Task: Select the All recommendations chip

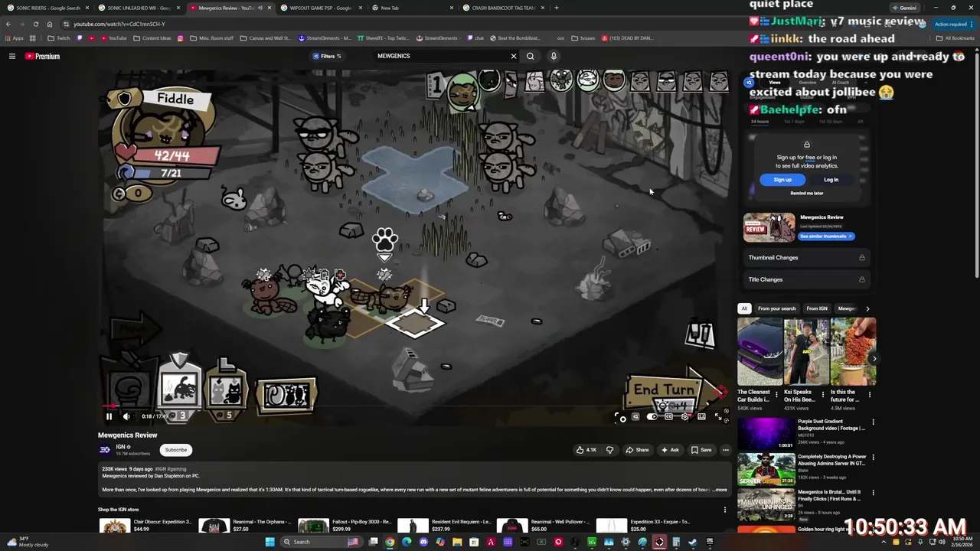Action: [x=744, y=308]
